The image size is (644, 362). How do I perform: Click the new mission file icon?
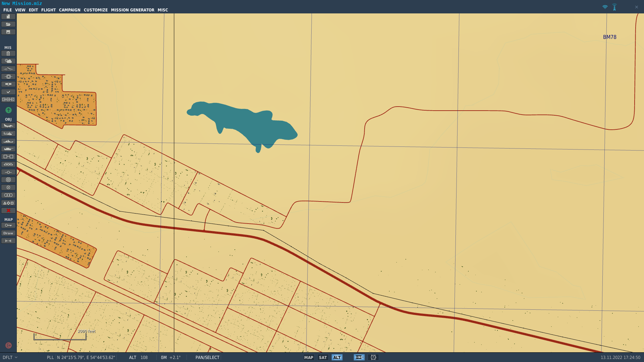point(8,16)
